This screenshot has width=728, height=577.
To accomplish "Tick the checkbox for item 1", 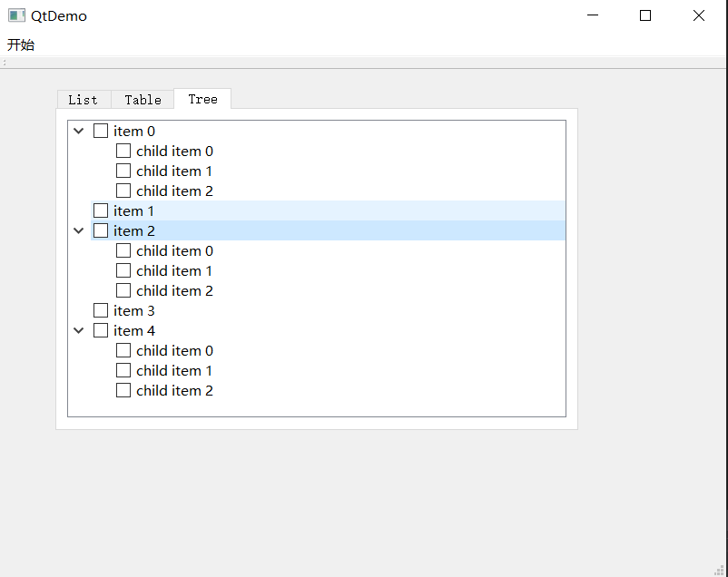I will tap(101, 211).
